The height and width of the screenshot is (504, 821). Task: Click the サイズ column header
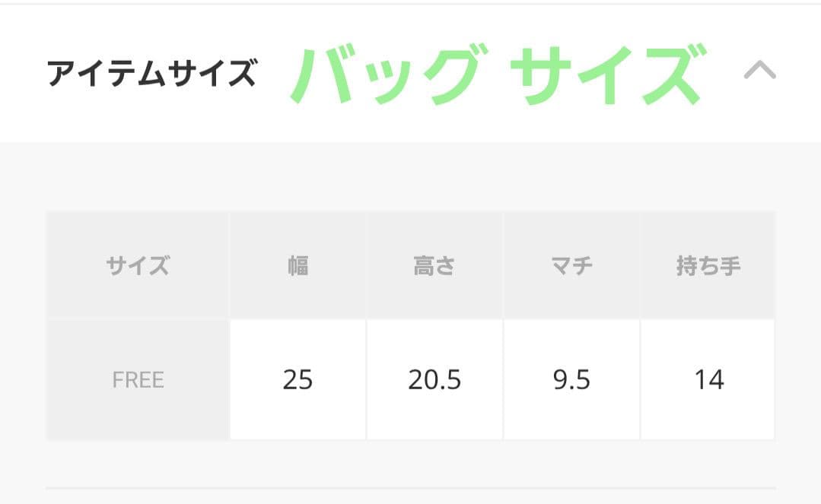tap(137, 265)
